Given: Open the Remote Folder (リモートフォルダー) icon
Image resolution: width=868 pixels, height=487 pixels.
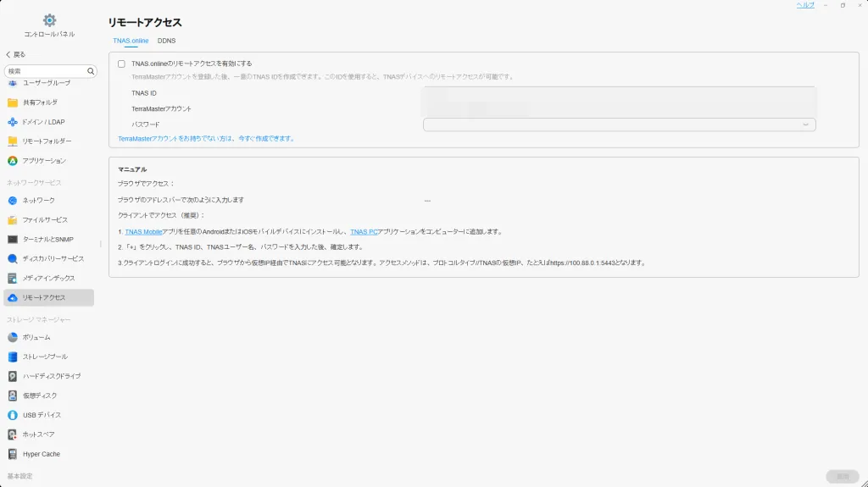Looking at the screenshot, I should pos(13,141).
